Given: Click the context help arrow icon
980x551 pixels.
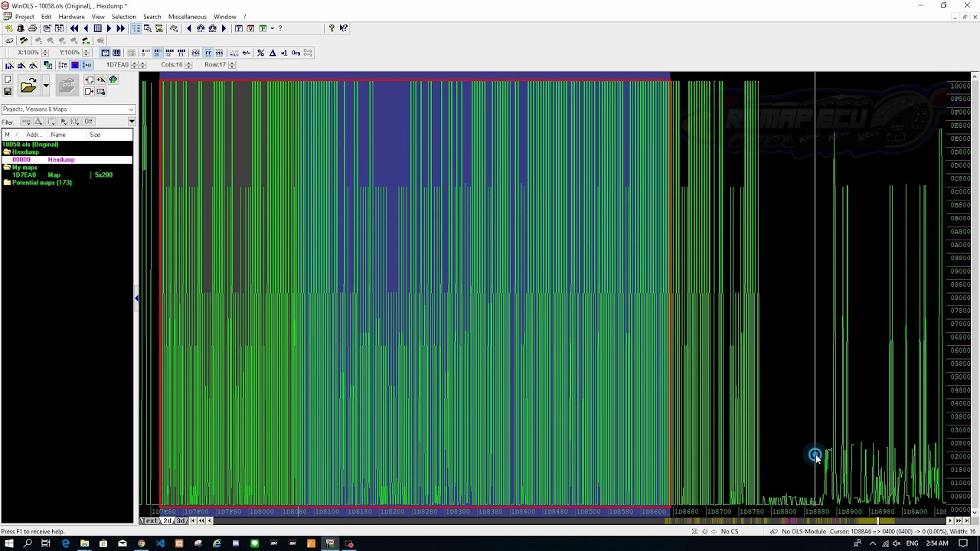Looking at the screenshot, I should 343,28.
